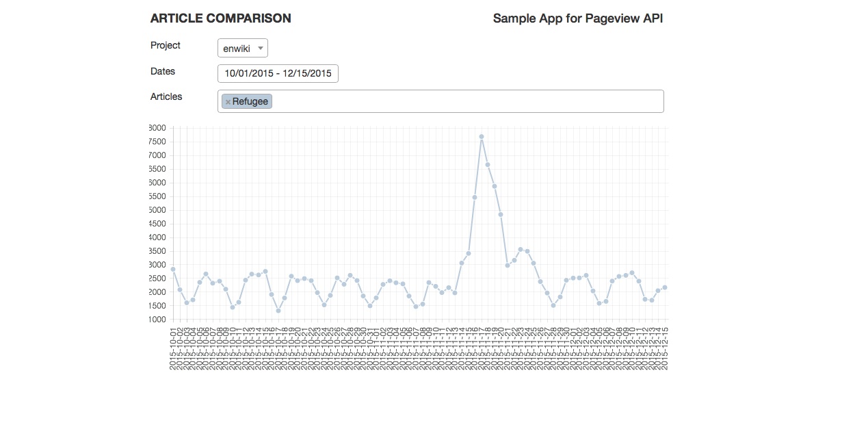
Task: Click the peak data point on 2015-11-17
Action: [482, 137]
